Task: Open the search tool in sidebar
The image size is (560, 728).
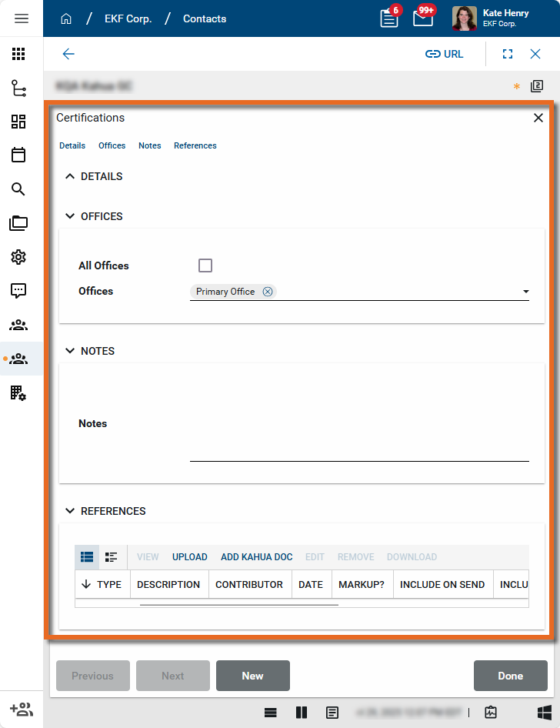Action: tap(18, 189)
